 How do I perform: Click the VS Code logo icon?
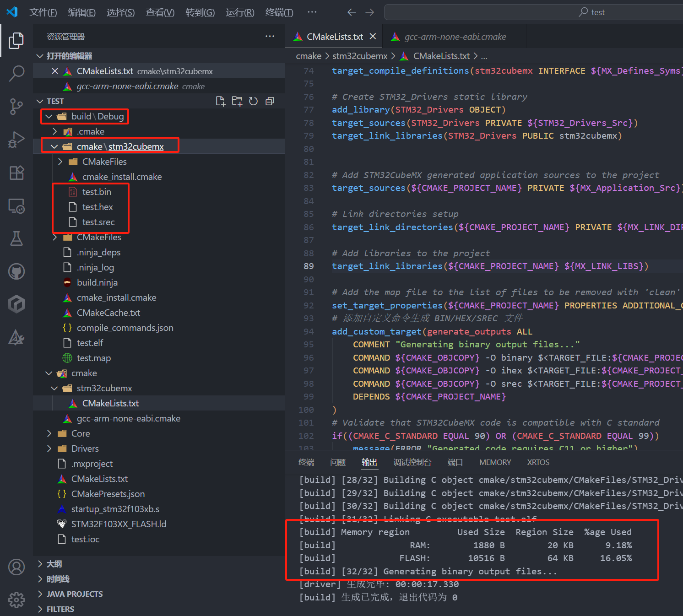click(x=12, y=12)
